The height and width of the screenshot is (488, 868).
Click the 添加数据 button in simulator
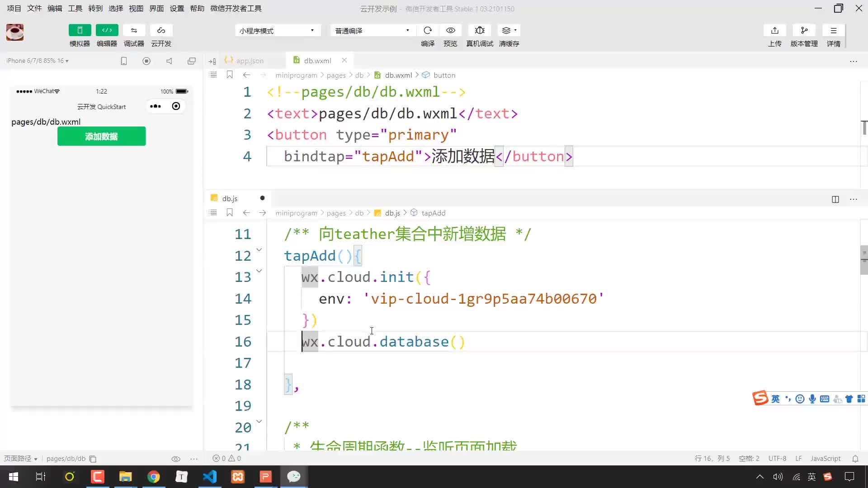[101, 136]
